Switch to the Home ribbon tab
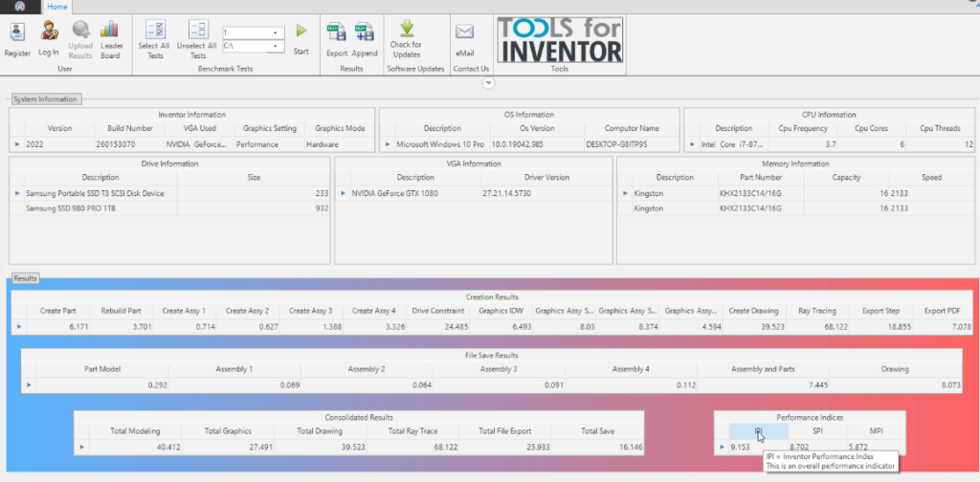980x482 pixels. [57, 6]
